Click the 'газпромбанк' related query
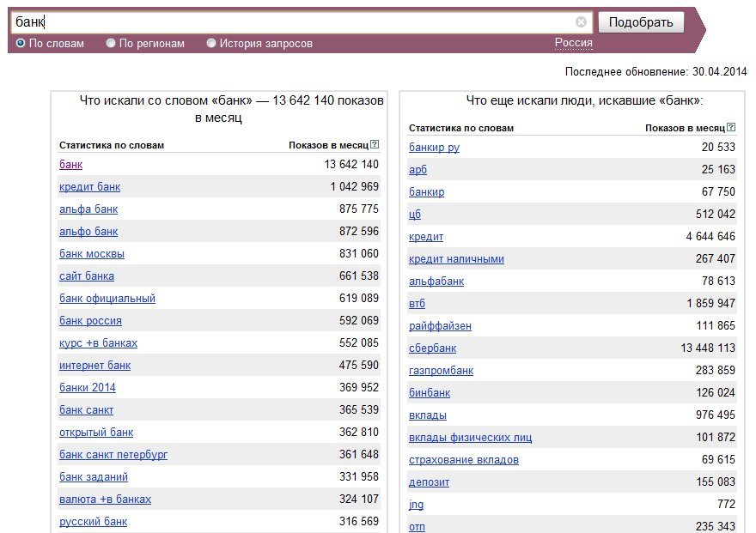Screen dimensions: 756x533 pos(441,370)
